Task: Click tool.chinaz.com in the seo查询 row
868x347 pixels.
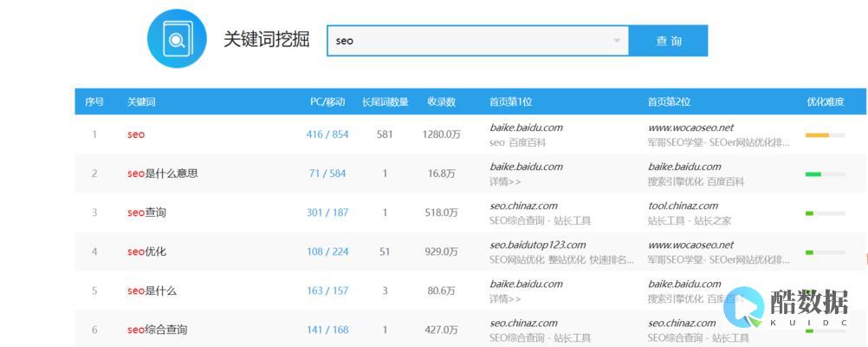Action: [683, 206]
